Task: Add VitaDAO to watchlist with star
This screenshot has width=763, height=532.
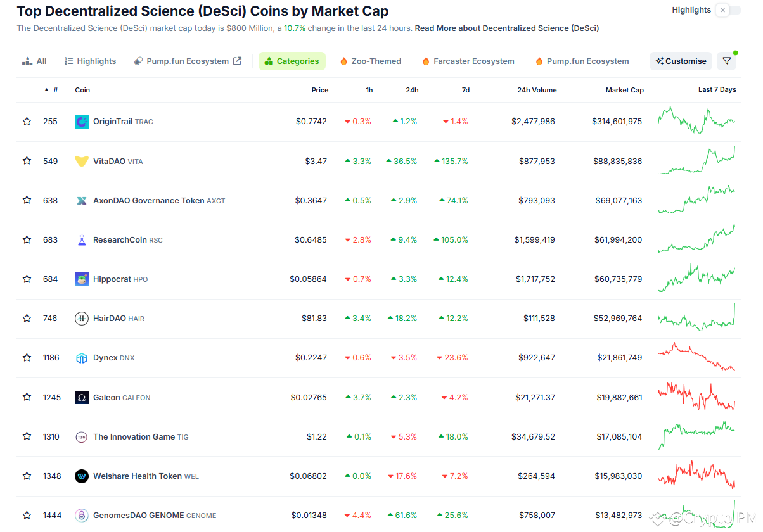Action: [27, 161]
